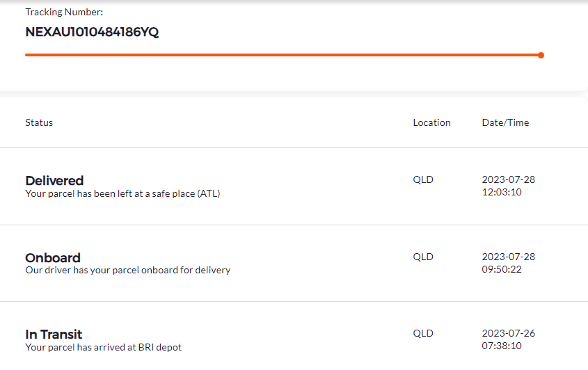Select the Onboard status heading
This screenshot has height=370, width=588.
(x=53, y=257)
